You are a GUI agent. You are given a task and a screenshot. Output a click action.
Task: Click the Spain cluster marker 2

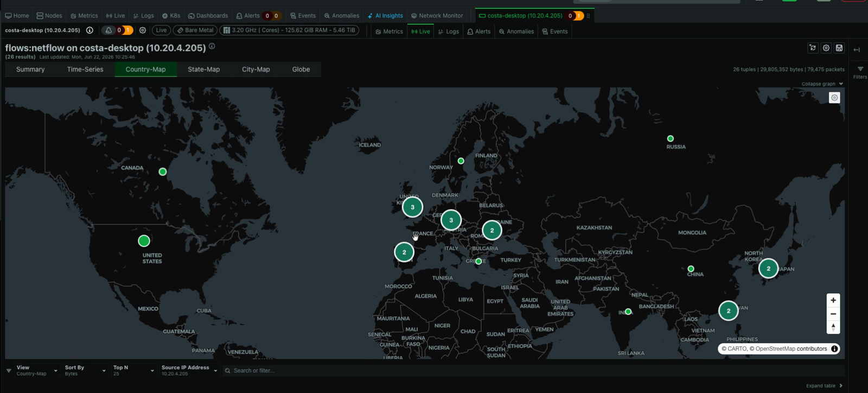(x=404, y=252)
